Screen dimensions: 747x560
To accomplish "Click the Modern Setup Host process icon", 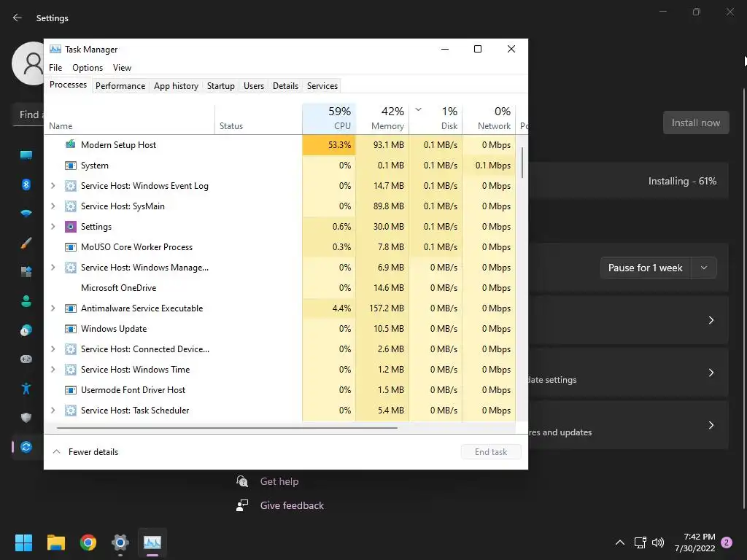I will (x=71, y=144).
